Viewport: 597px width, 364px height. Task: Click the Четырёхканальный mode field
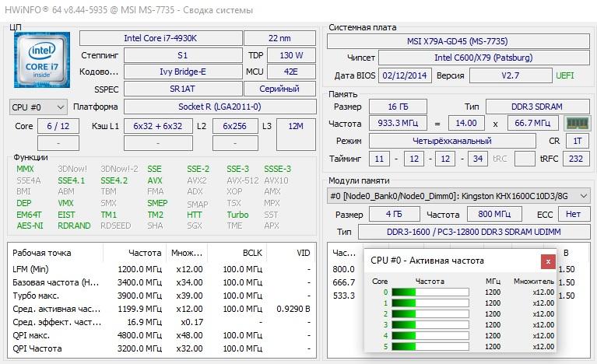452,141
